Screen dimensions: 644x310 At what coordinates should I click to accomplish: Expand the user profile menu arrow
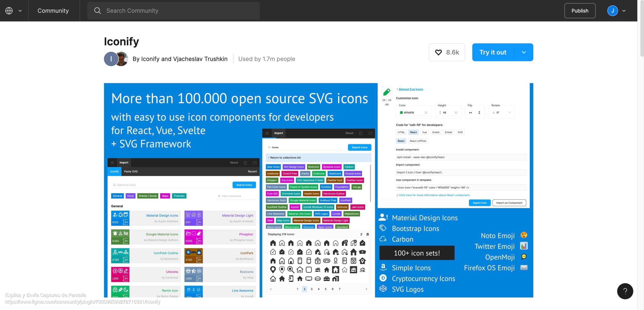point(624,11)
